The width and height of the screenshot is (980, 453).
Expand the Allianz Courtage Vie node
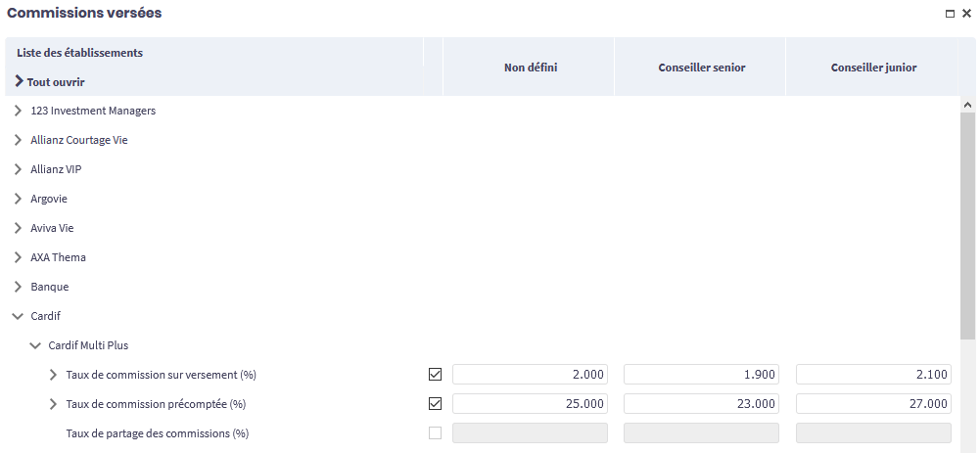click(18, 140)
